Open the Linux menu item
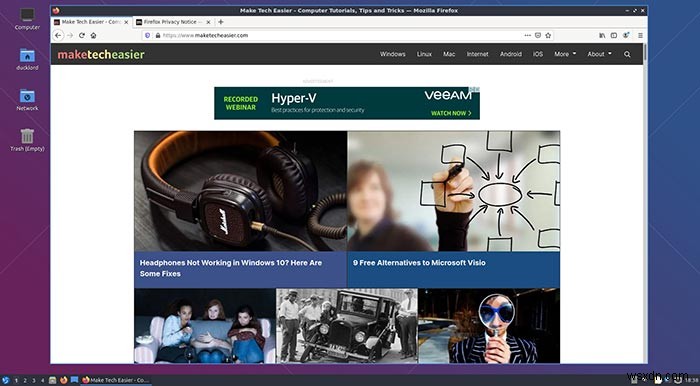 point(424,54)
